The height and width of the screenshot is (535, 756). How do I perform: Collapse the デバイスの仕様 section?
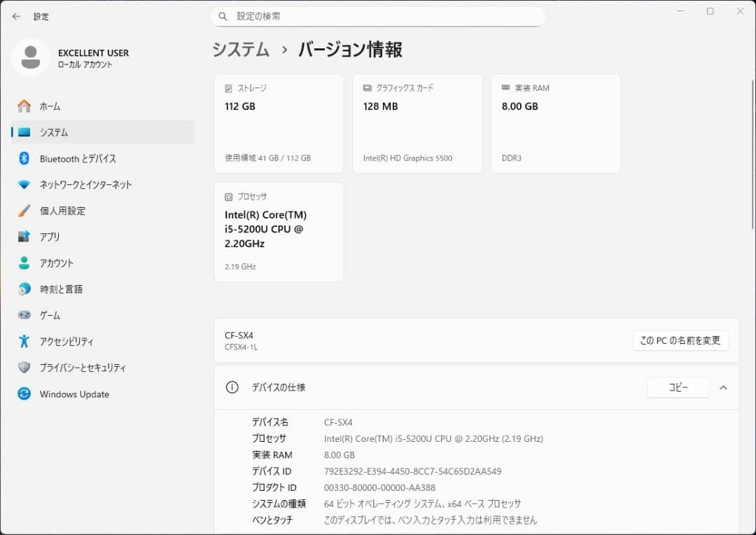[723, 387]
